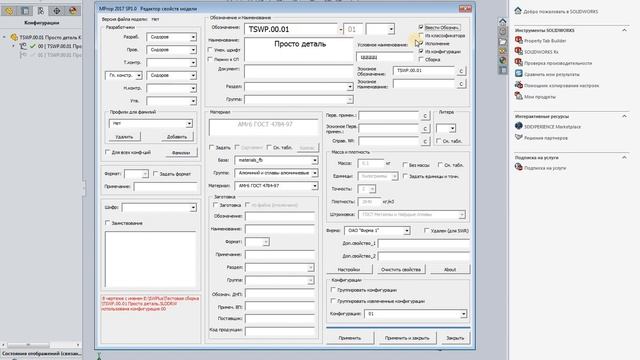Click home icon beside SOLIDWORKS welcome text
640x360 pixels.
(x=518, y=11)
